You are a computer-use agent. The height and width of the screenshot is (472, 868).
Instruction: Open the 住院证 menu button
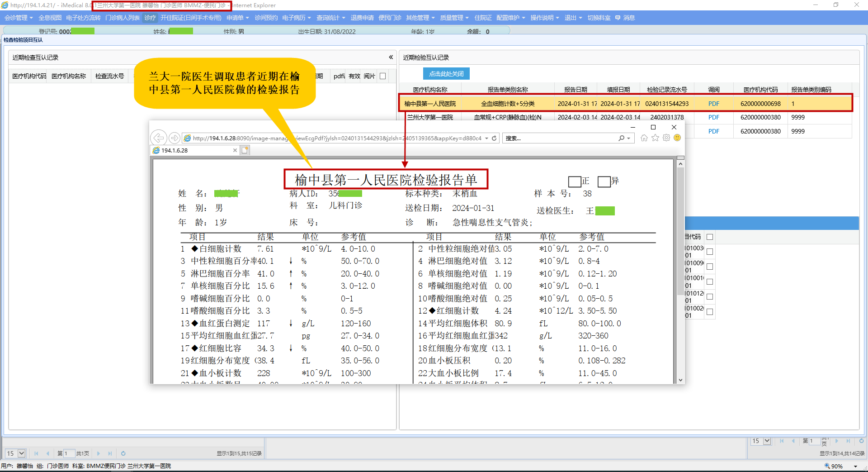pos(483,18)
